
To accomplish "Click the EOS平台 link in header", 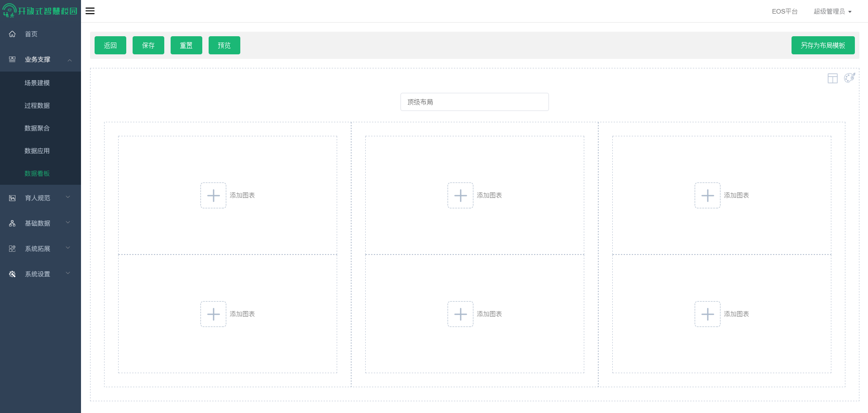I will 785,11.
